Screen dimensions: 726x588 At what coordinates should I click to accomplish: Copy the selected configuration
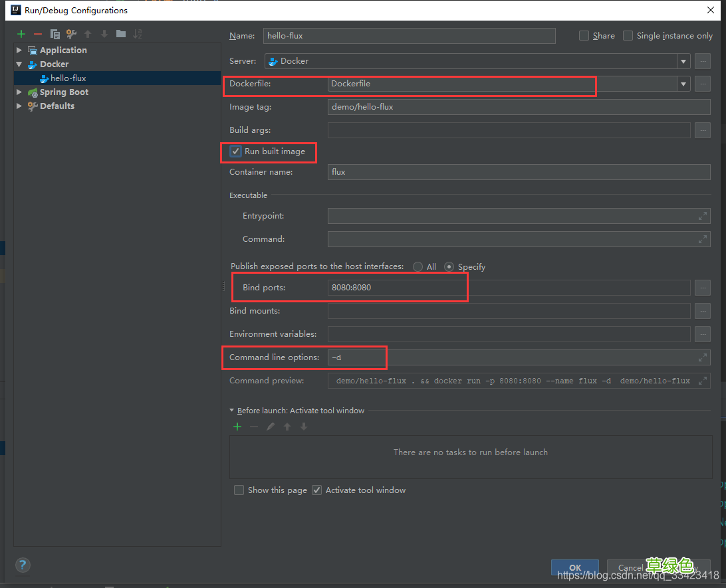point(55,34)
